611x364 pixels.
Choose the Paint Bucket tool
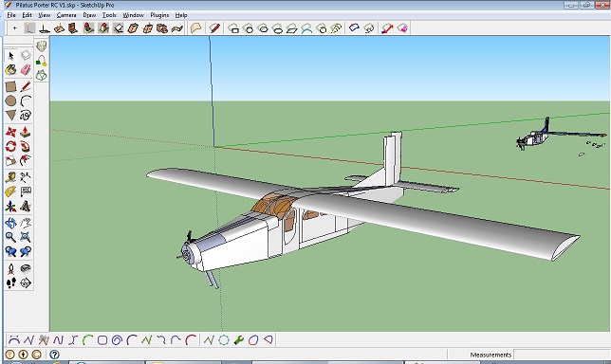coord(11,70)
